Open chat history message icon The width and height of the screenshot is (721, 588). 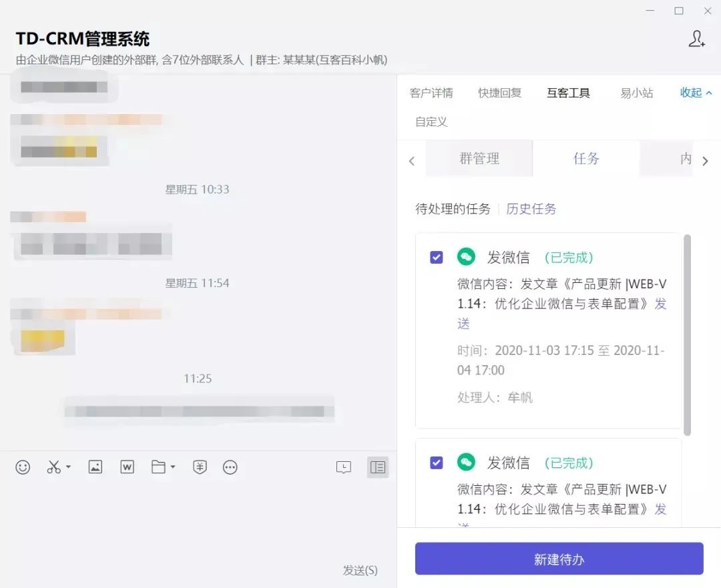point(344,467)
